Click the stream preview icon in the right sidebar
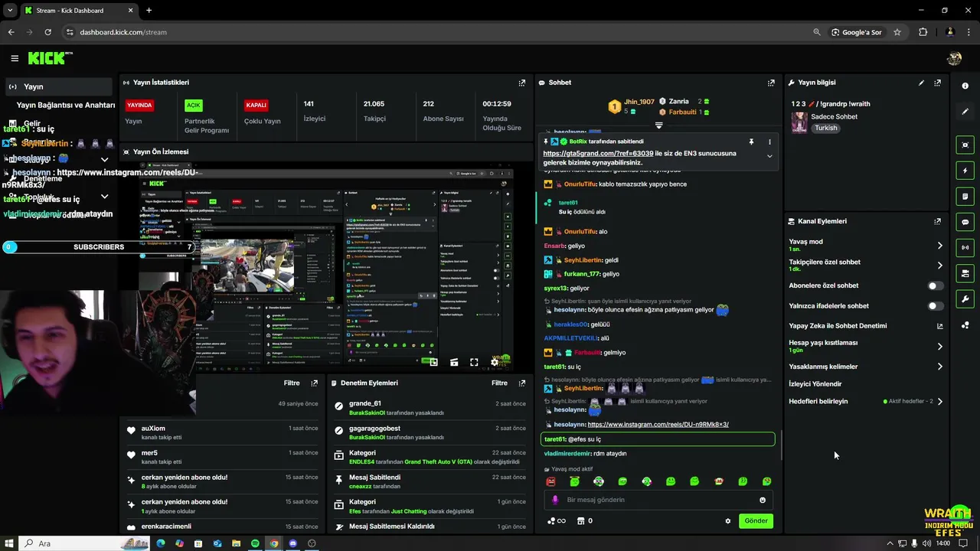Image resolution: width=980 pixels, height=551 pixels. point(965,145)
